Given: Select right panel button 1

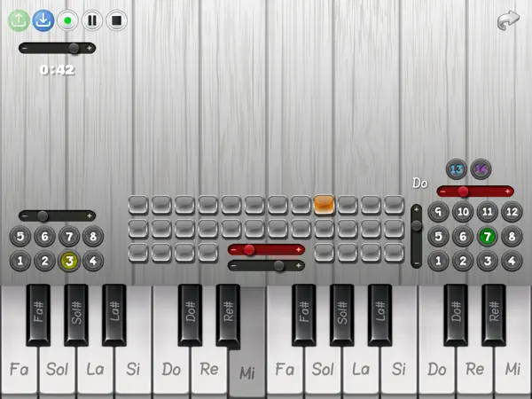Looking at the screenshot, I should point(438,261).
